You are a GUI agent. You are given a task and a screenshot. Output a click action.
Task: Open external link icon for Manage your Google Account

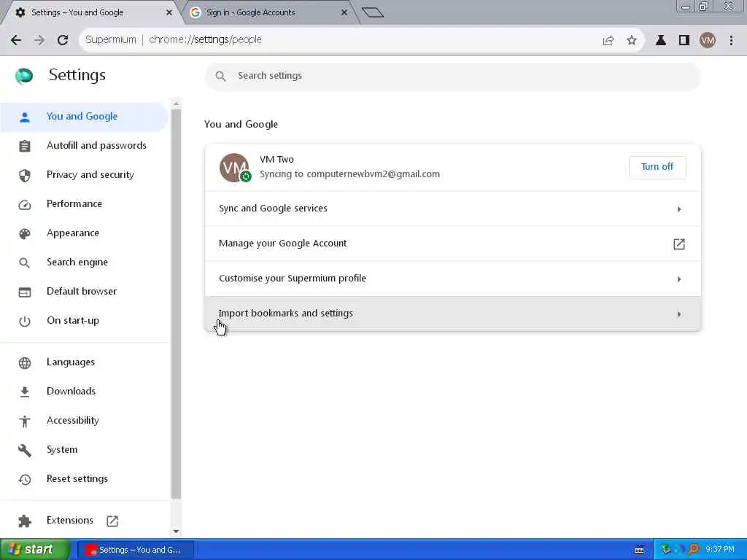[x=679, y=244]
